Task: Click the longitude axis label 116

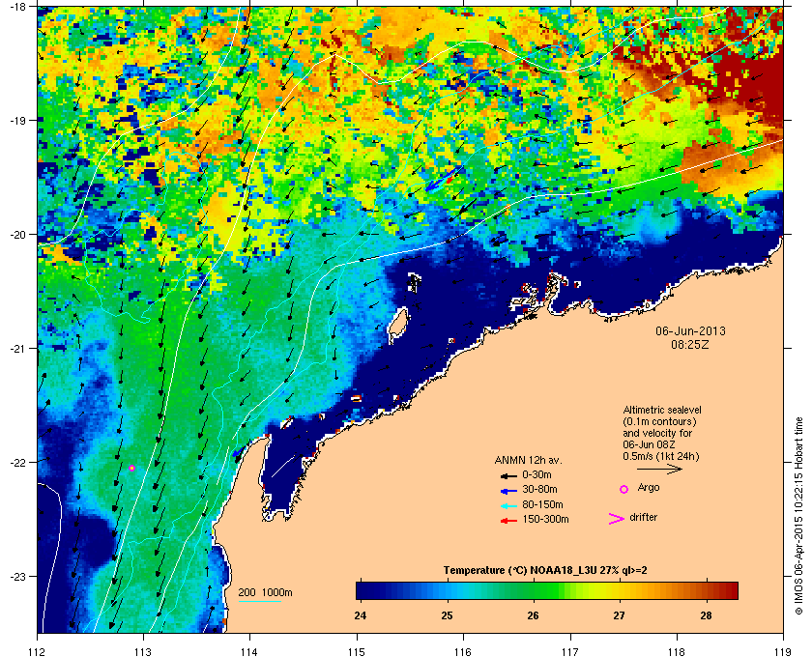Action: pos(463,651)
